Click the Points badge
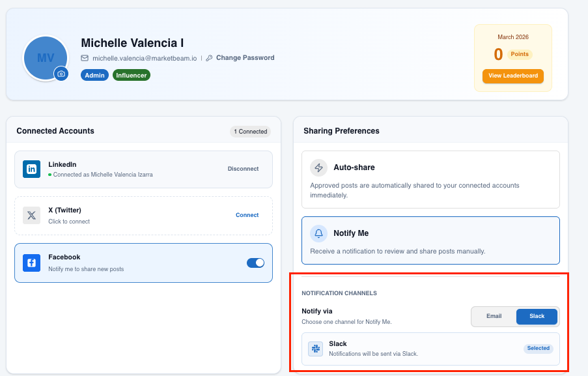This screenshot has width=588, height=376. pos(520,54)
